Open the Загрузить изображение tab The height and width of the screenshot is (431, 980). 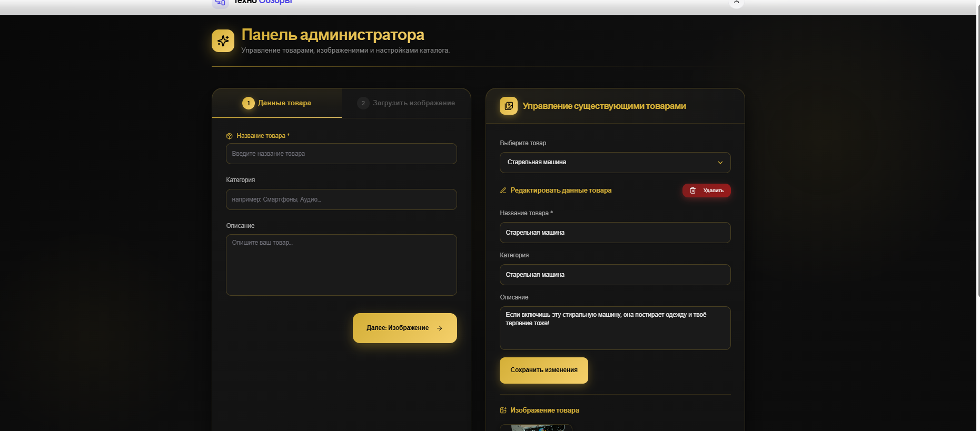406,103
